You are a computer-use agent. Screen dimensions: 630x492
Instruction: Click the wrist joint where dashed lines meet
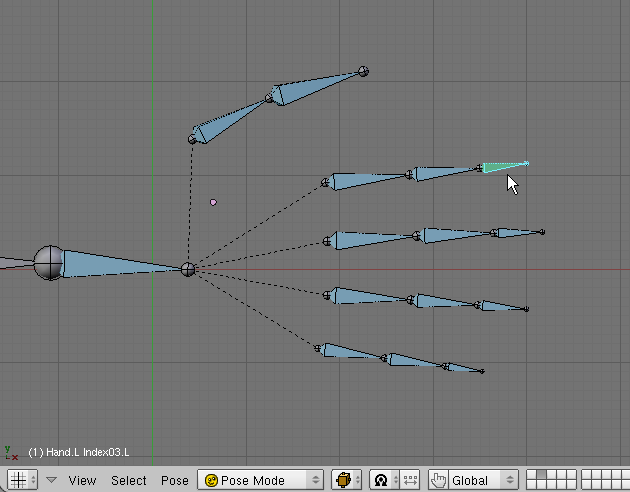(x=188, y=269)
